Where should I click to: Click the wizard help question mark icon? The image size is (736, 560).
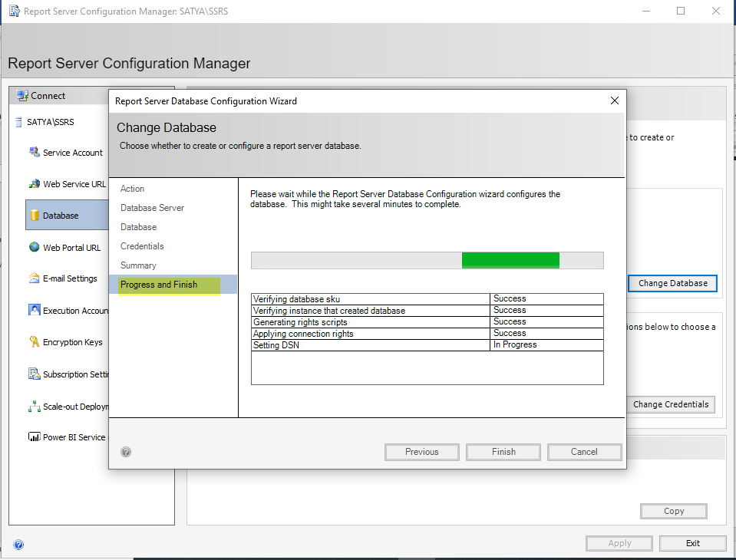[x=126, y=452]
